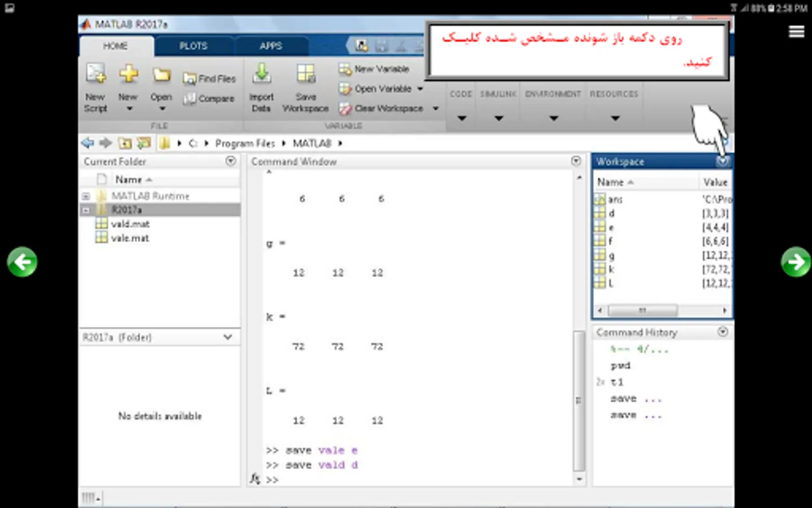Image resolution: width=812 pixels, height=508 pixels.
Task: Open the Command History actions menu
Action: click(x=723, y=332)
